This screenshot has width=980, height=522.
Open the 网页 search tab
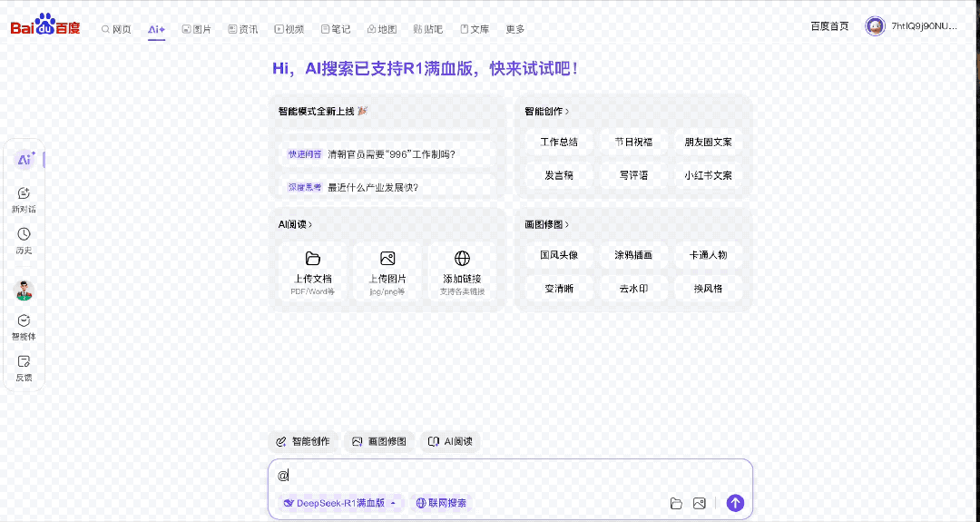click(116, 29)
